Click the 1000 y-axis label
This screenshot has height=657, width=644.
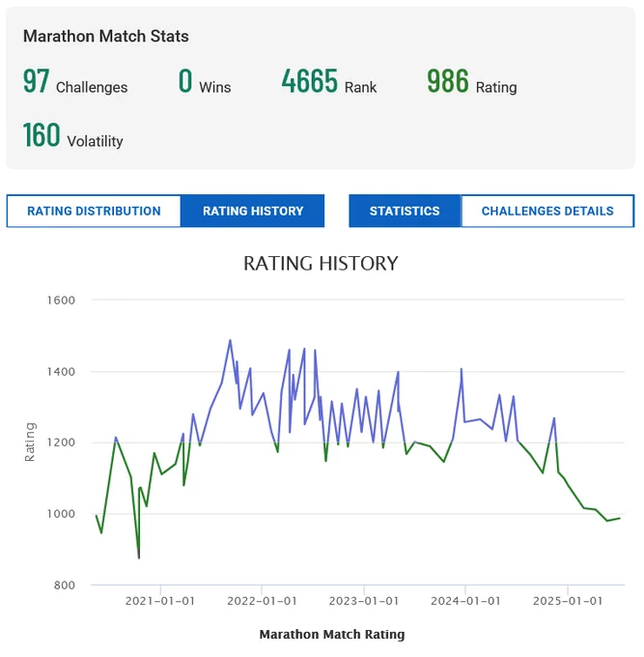(61, 514)
